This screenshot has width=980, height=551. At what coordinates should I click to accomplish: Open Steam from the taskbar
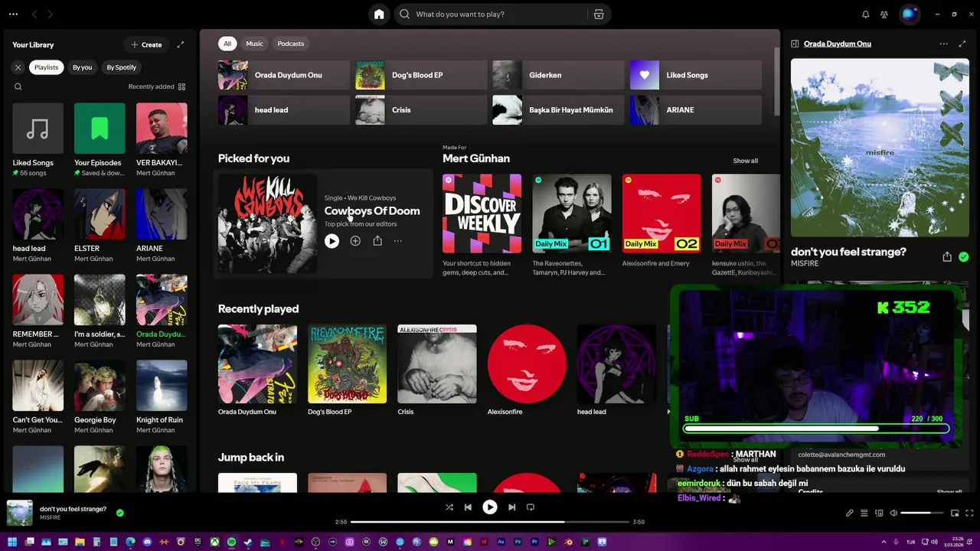(248, 542)
